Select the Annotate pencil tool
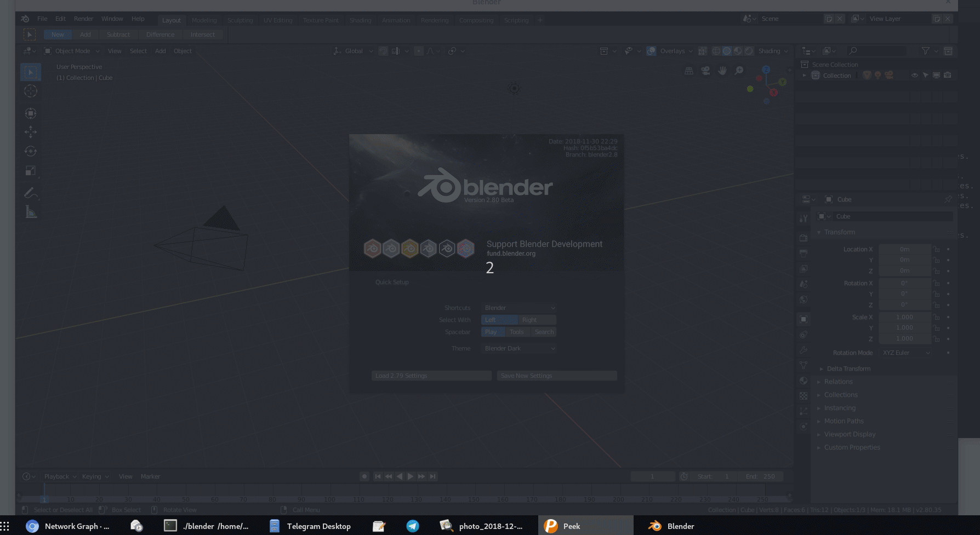 pyautogui.click(x=31, y=193)
